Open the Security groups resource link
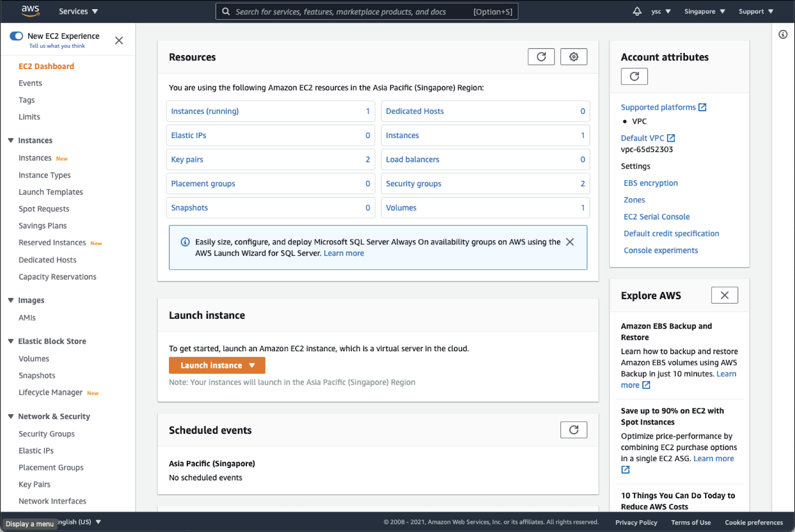Image resolution: width=795 pixels, height=532 pixels. [x=413, y=184]
